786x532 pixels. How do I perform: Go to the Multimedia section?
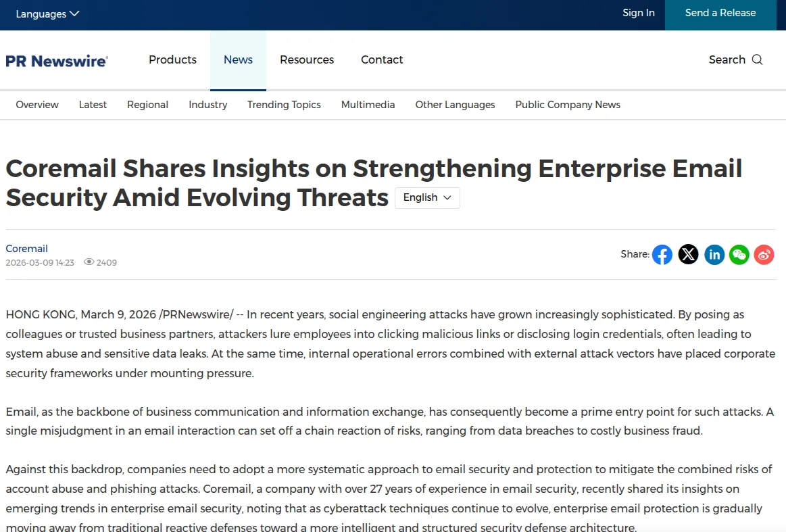pos(368,105)
